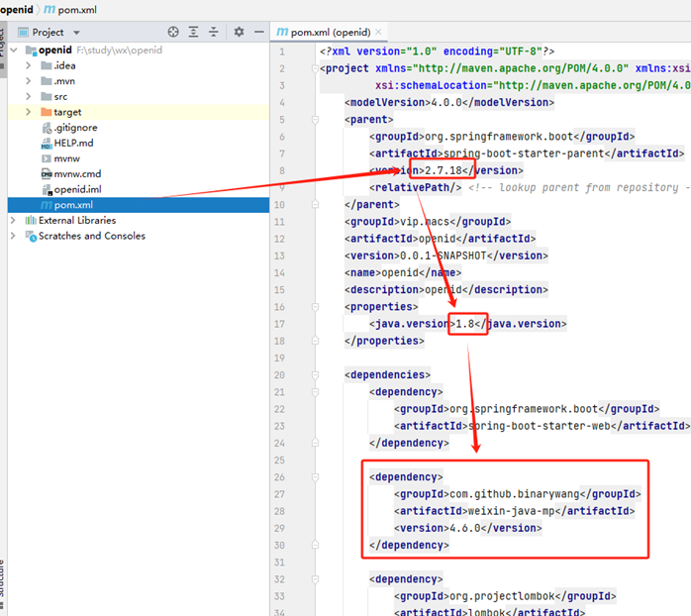Click the text weixin-java-mp
This screenshot has height=616, width=691.
(x=511, y=511)
